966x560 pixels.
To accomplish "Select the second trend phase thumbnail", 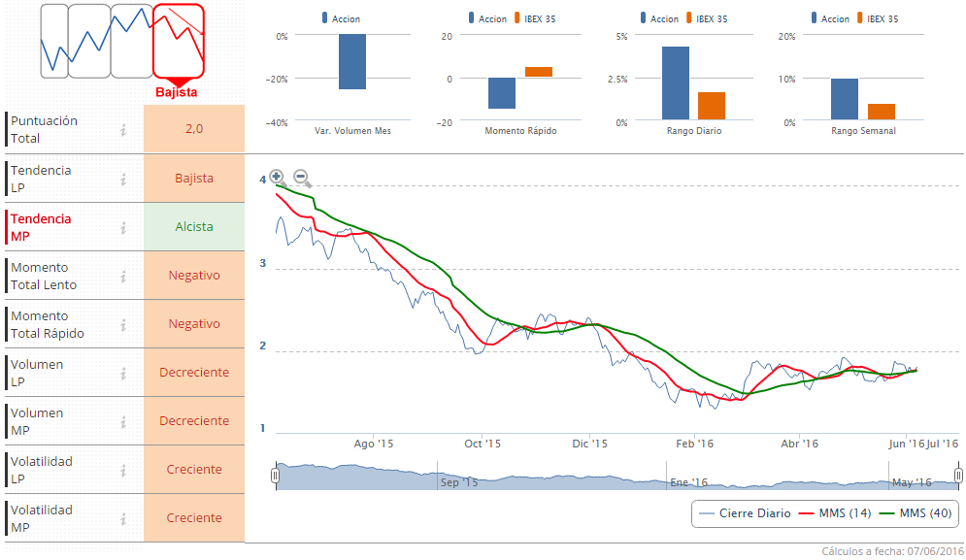I will click(89, 41).
